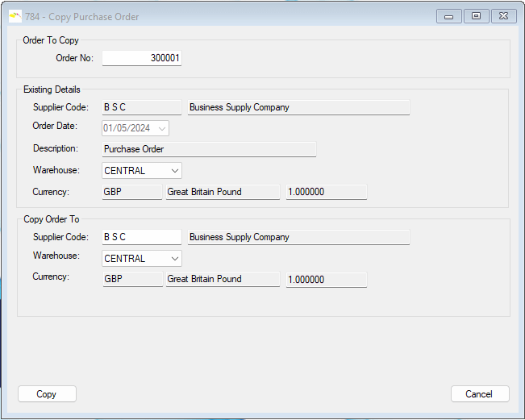
Task: Close the Copy Purchase Order dialog
Action: tap(503, 16)
